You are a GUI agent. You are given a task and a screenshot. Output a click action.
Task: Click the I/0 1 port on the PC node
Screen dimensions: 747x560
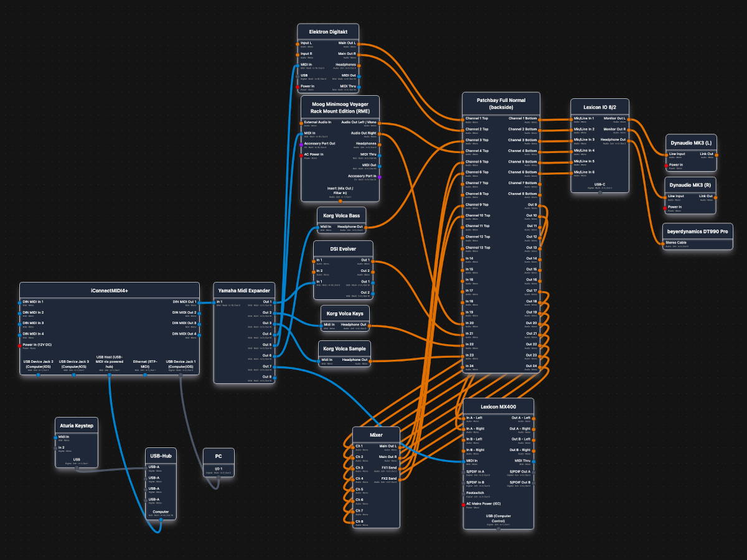(217, 471)
